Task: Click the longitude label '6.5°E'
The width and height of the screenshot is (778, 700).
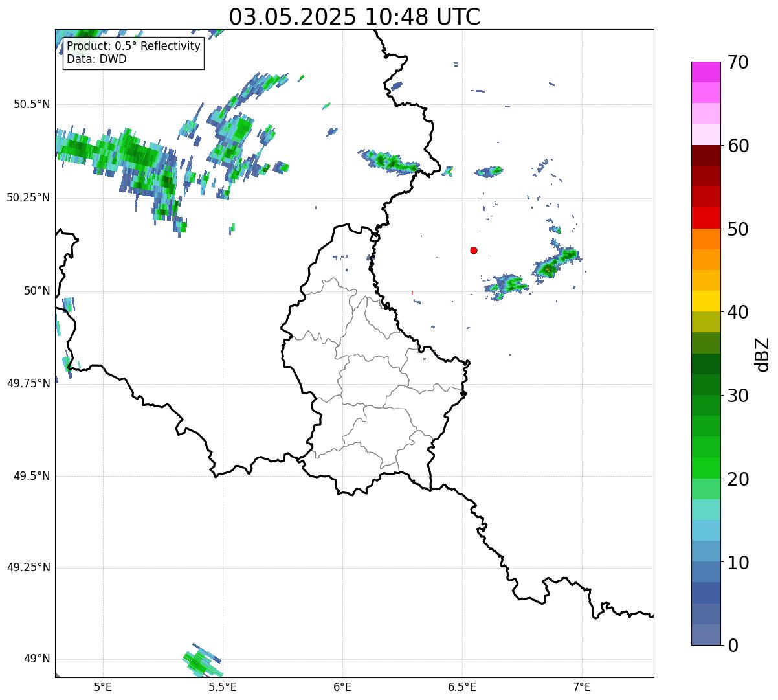Action: click(x=462, y=686)
